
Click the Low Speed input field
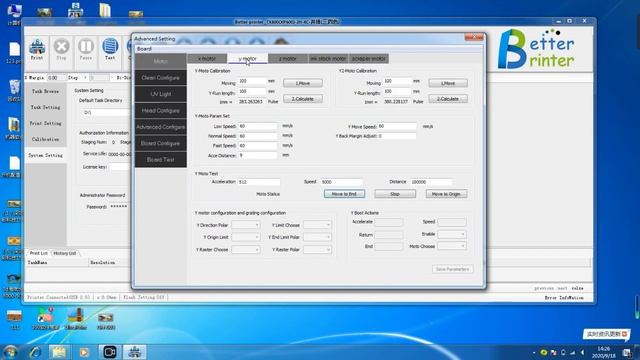point(258,126)
